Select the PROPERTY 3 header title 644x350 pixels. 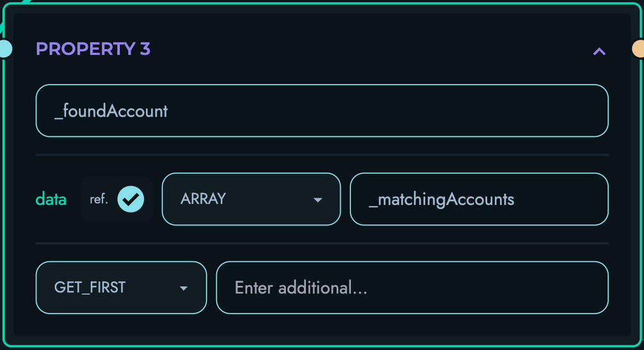point(93,49)
